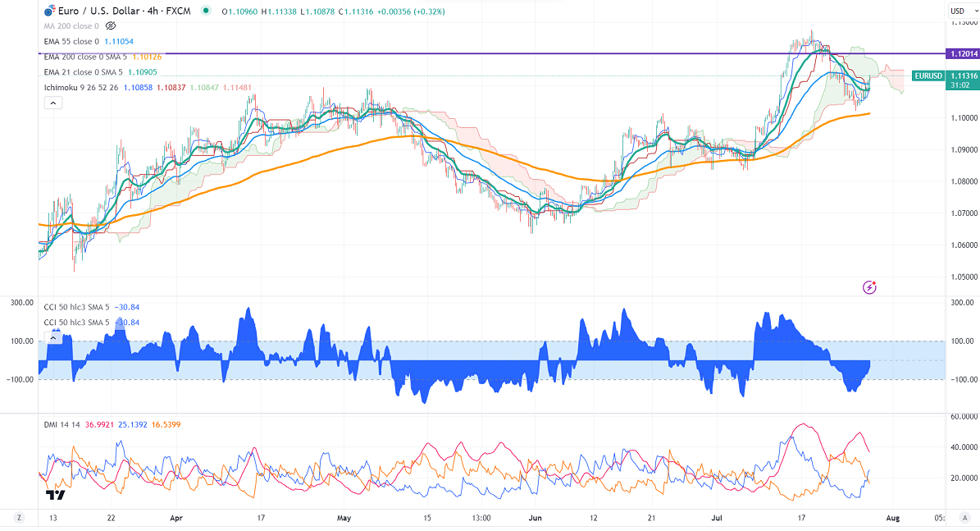This screenshot has height=531, width=980.
Task: Select the first CCI 50 hlc3 SMA 5 legend
Action: (x=76, y=307)
